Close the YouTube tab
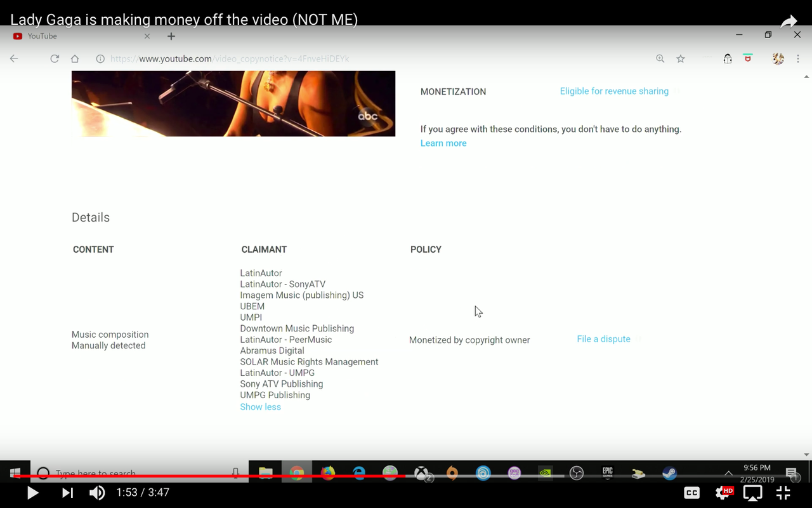The height and width of the screenshot is (508, 812). tap(147, 36)
